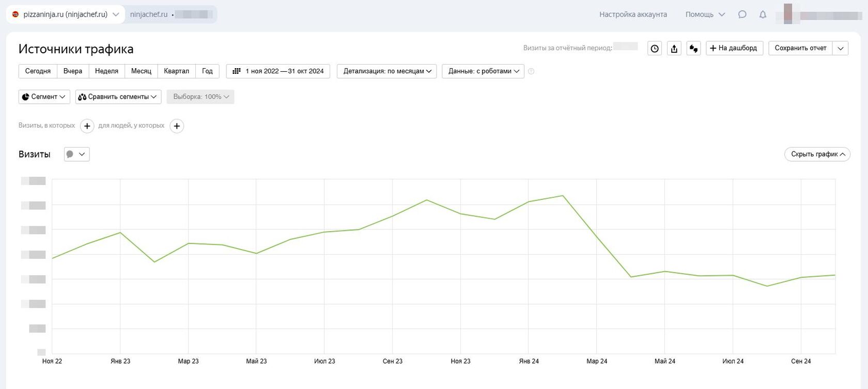Screen dimensions: 868x389
Task: Open the notifications bell
Action: pos(763,14)
